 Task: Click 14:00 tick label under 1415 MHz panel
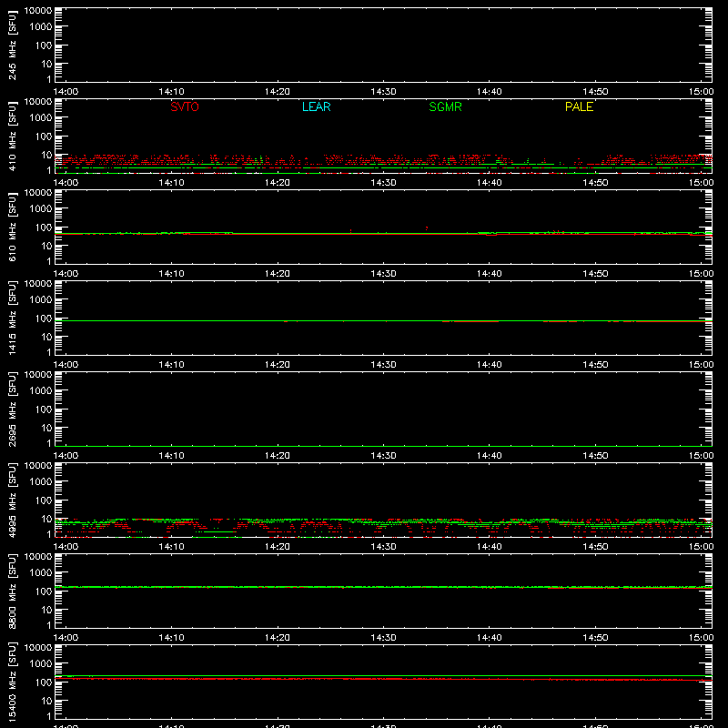pos(66,365)
